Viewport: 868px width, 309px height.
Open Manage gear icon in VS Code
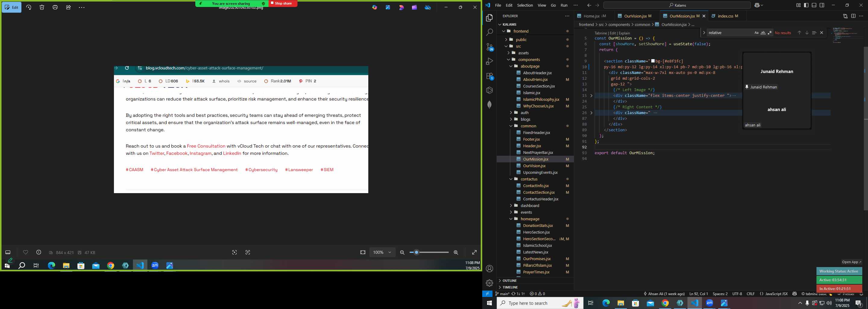point(489,283)
